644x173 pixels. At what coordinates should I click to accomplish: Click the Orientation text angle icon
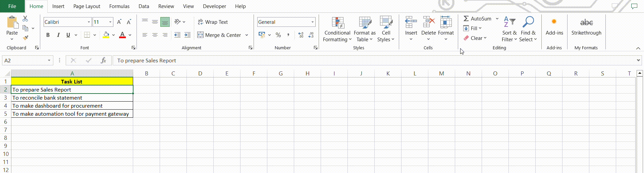tap(177, 22)
